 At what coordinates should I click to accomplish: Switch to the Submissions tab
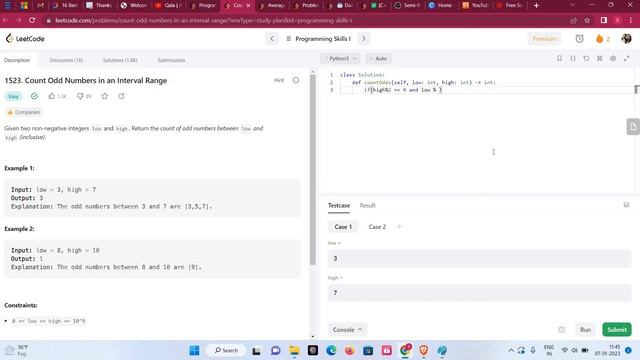click(171, 60)
